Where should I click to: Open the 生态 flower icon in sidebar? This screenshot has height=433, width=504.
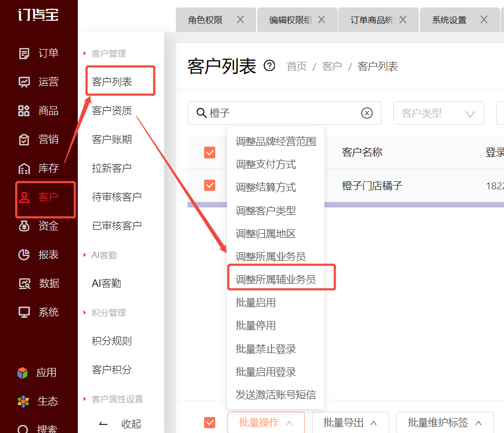pyautogui.click(x=23, y=402)
